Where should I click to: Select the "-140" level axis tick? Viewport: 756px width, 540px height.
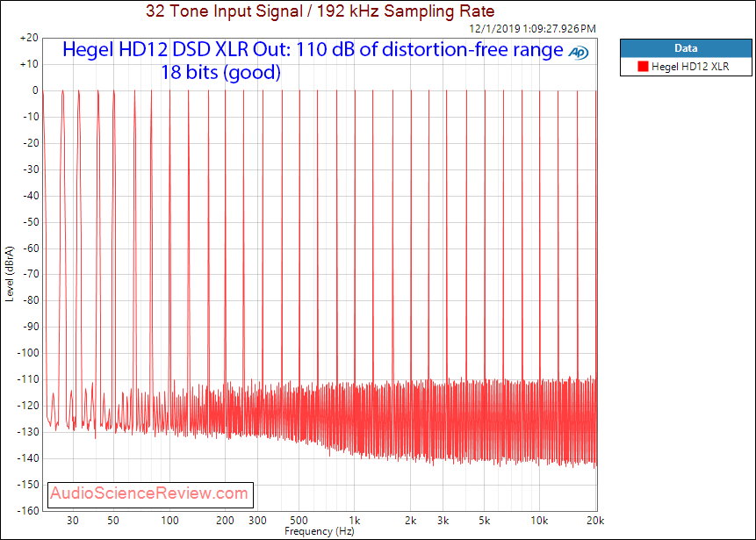click(27, 458)
